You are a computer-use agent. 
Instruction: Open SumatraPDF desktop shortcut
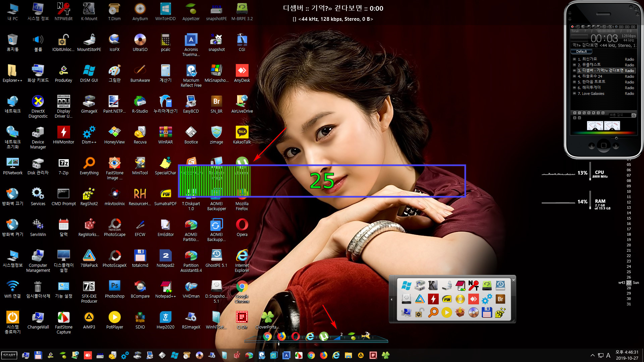[165, 197]
